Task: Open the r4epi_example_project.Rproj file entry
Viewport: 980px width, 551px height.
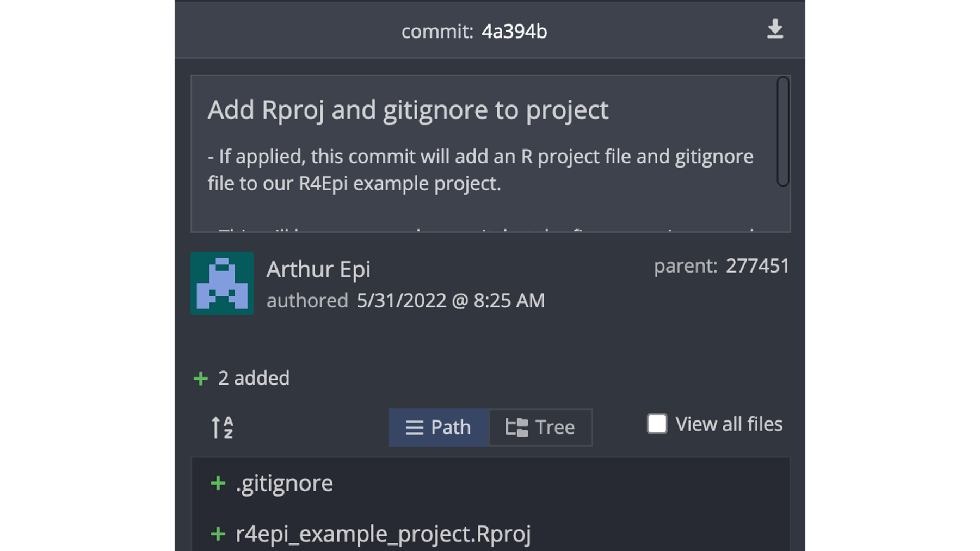Action: 490,534
